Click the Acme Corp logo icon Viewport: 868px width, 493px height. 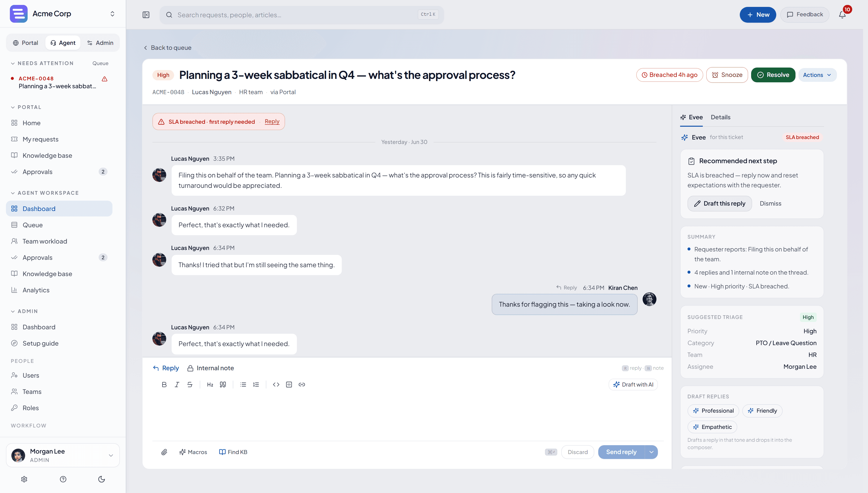pyautogui.click(x=19, y=14)
